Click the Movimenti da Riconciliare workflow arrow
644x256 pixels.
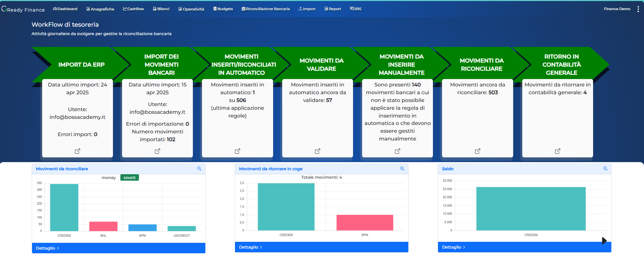pyautogui.click(x=481, y=65)
